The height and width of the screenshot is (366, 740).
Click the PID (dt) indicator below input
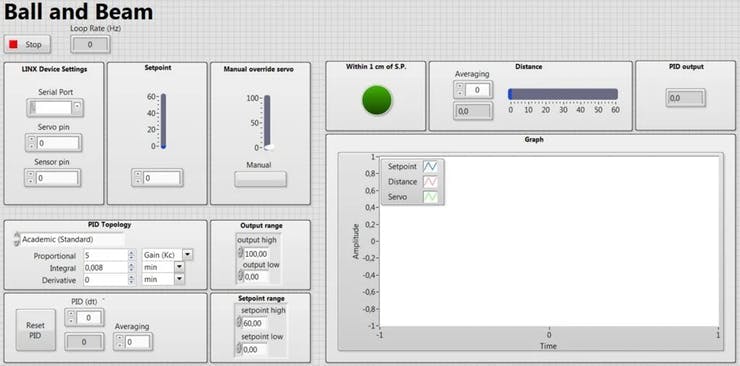tap(84, 342)
